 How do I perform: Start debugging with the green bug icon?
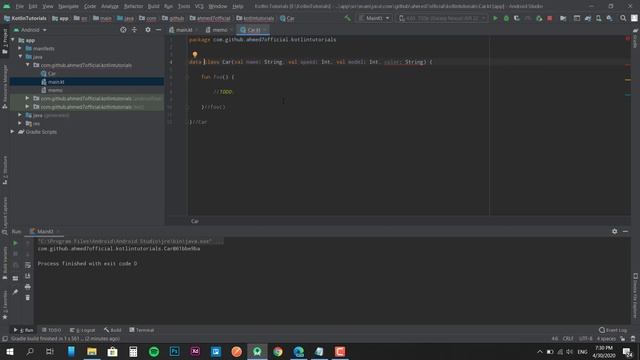click(x=506, y=18)
